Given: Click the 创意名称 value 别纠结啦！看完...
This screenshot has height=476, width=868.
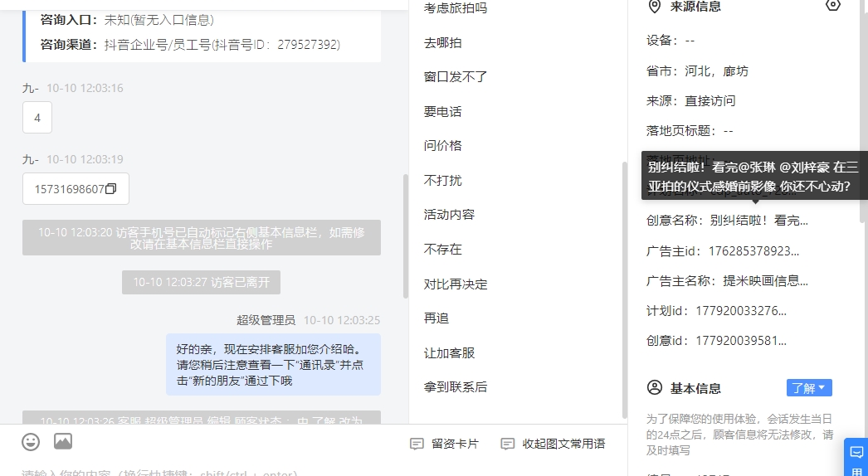Looking at the screenshot, I should tap(758, 221).
